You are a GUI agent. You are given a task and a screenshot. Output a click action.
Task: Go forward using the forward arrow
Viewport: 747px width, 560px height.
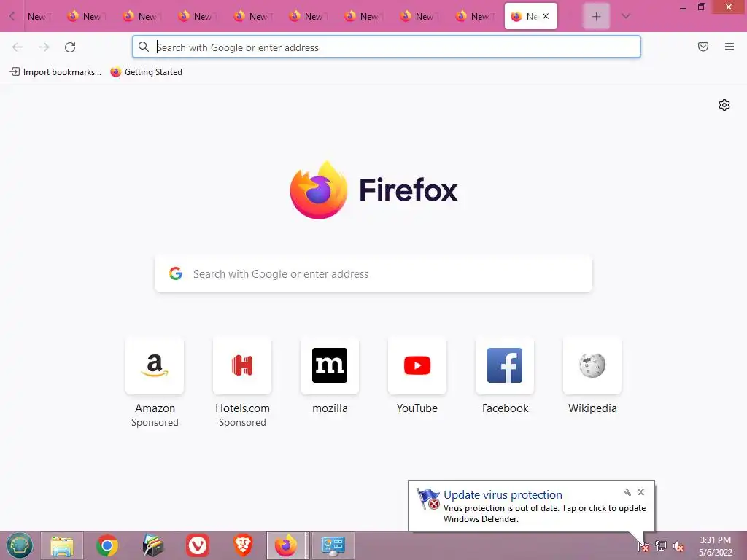[x=44, y=47]
